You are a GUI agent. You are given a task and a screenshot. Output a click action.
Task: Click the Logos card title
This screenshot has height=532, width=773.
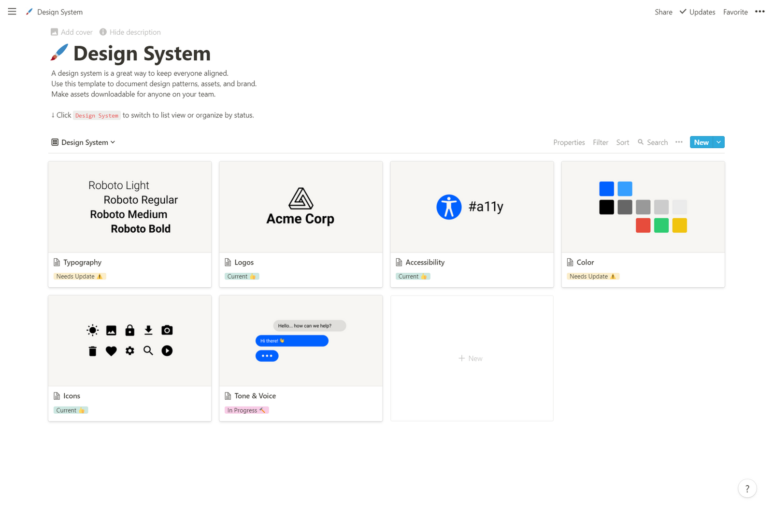click(244, 262)
